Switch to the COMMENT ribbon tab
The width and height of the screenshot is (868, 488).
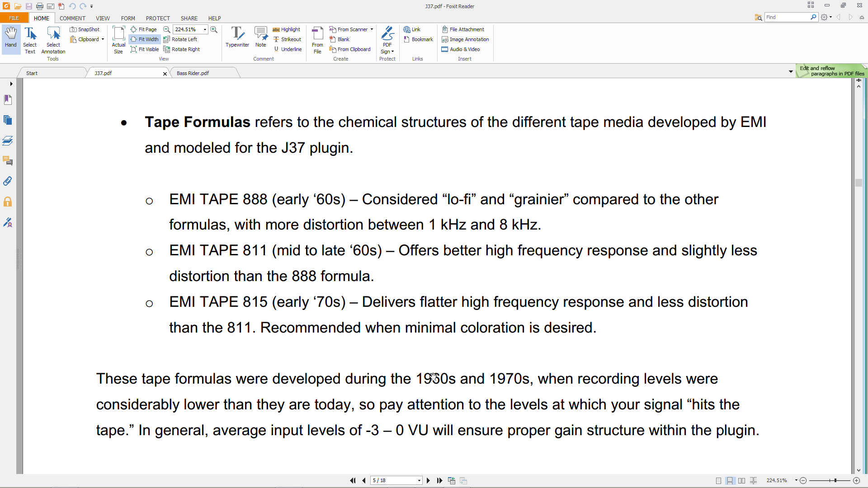coord(72,18)
